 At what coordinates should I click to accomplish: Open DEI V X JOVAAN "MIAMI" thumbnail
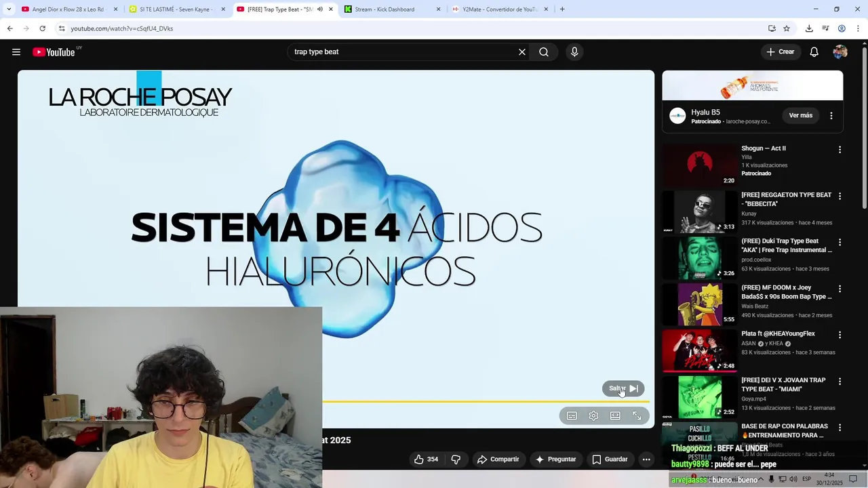coord(700,397)
